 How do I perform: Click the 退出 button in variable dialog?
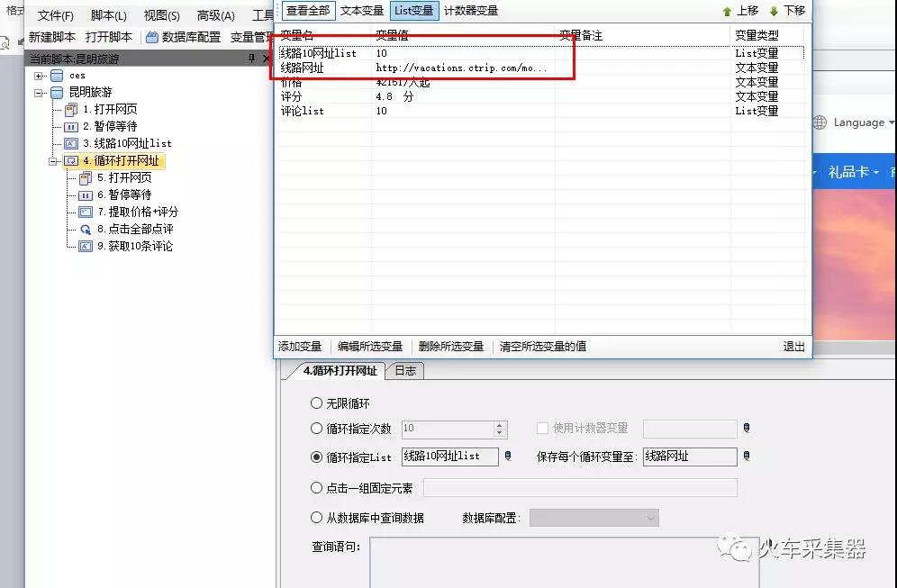[x=793, y=346]
